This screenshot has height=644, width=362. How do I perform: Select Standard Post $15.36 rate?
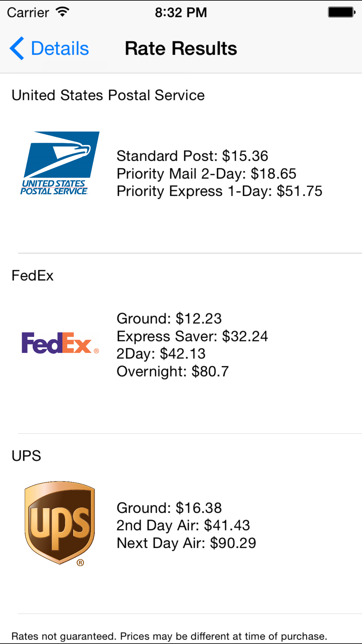click(192, 156)
